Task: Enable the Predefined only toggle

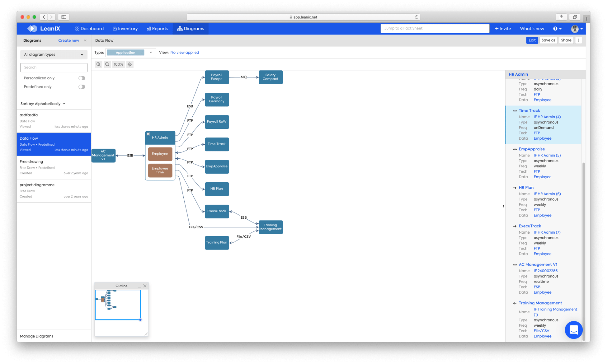Action: click(82, 87)
